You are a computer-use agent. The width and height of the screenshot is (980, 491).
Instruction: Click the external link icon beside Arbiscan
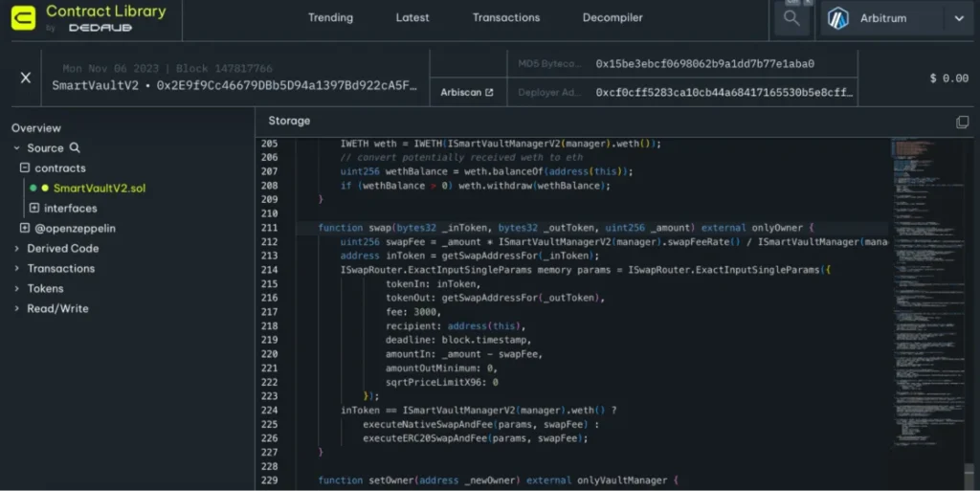[489, 93]
